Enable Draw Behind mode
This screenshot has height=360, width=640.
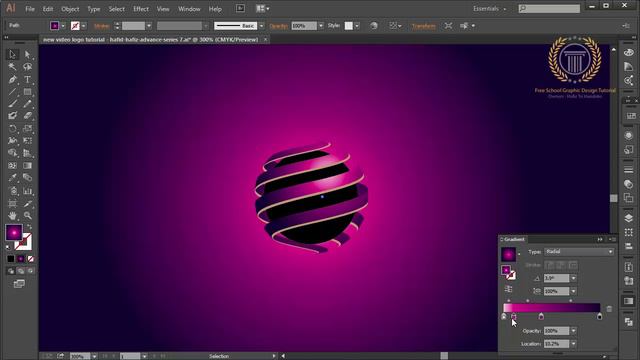pos(20,271)
